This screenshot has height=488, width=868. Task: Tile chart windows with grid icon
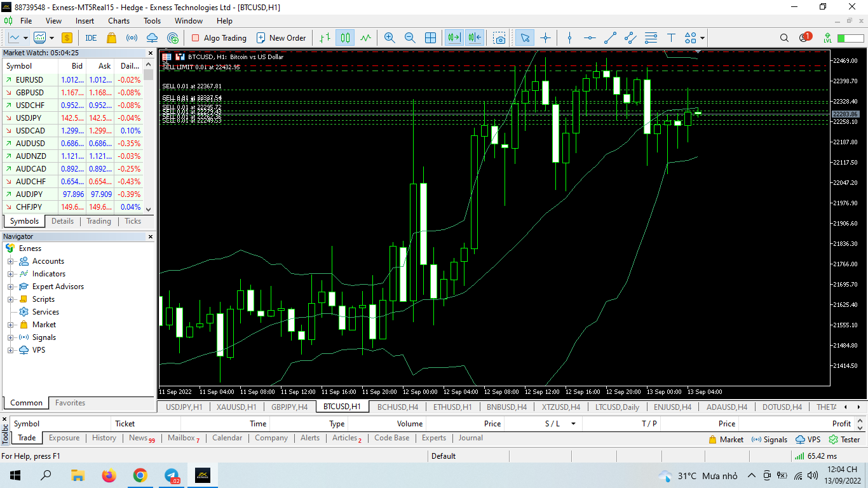point(430,37)
